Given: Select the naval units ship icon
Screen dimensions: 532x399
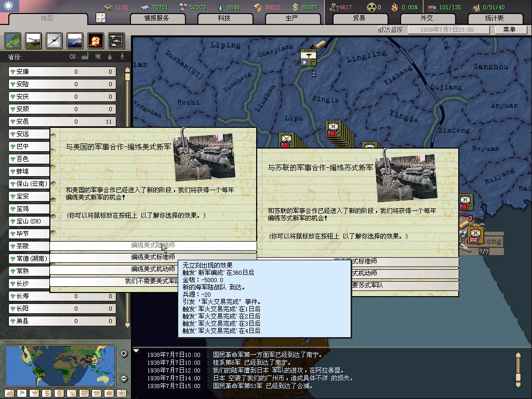Looking at the screenshot, I should pos(75,40).
